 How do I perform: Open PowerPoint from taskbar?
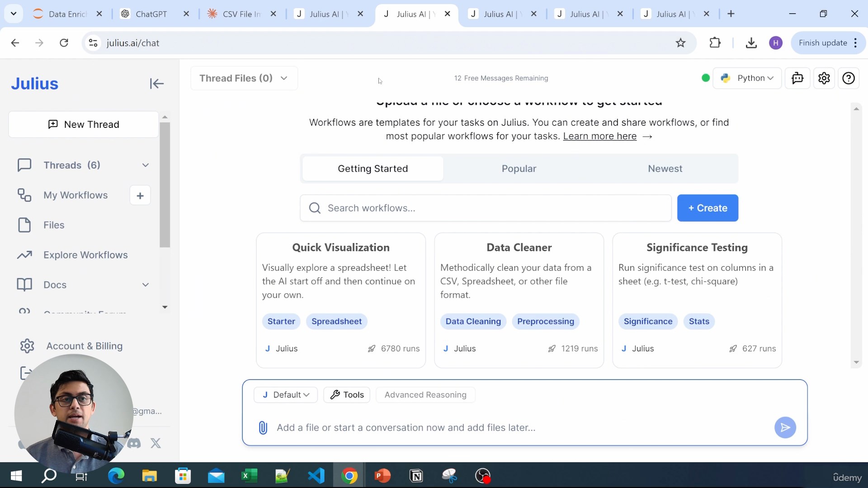pyautogui.click(x=382, y=475)
